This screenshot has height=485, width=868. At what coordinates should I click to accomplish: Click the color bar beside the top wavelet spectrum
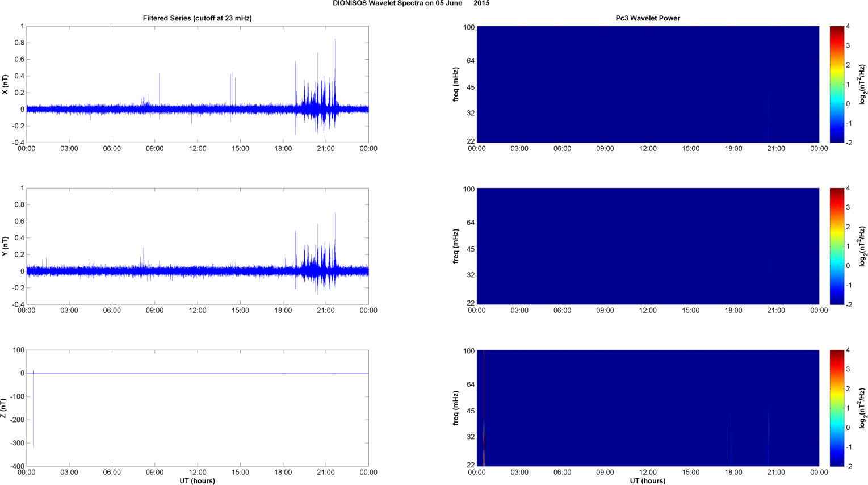(x=837, y=84)
